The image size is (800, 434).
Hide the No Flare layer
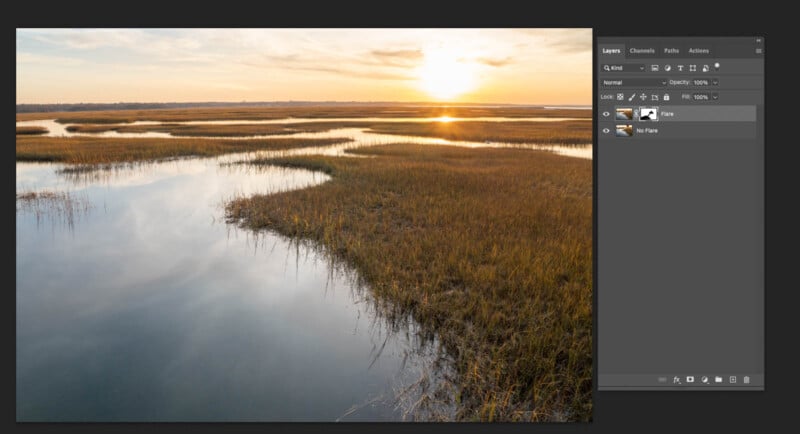click(x=606, y=130)
